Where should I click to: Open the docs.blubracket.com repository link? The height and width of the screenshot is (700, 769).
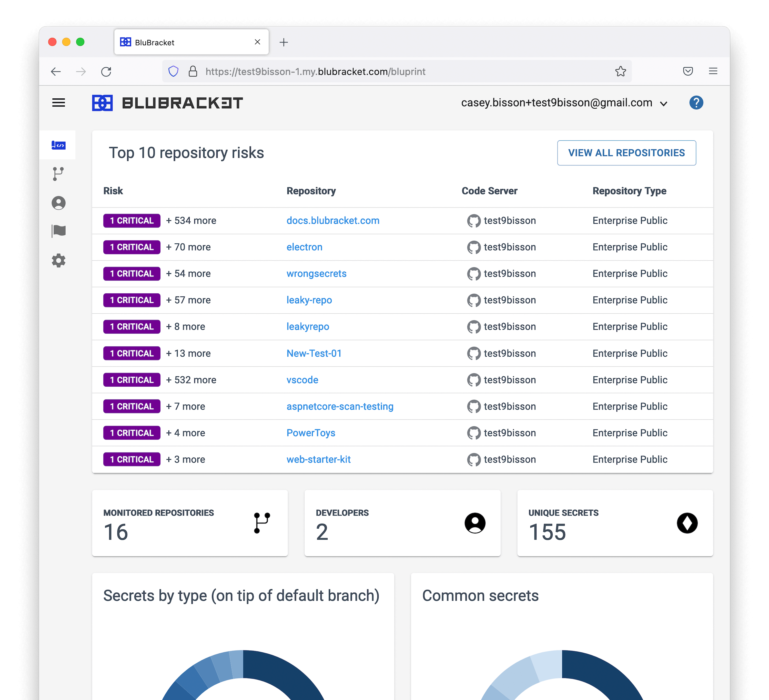333,221
